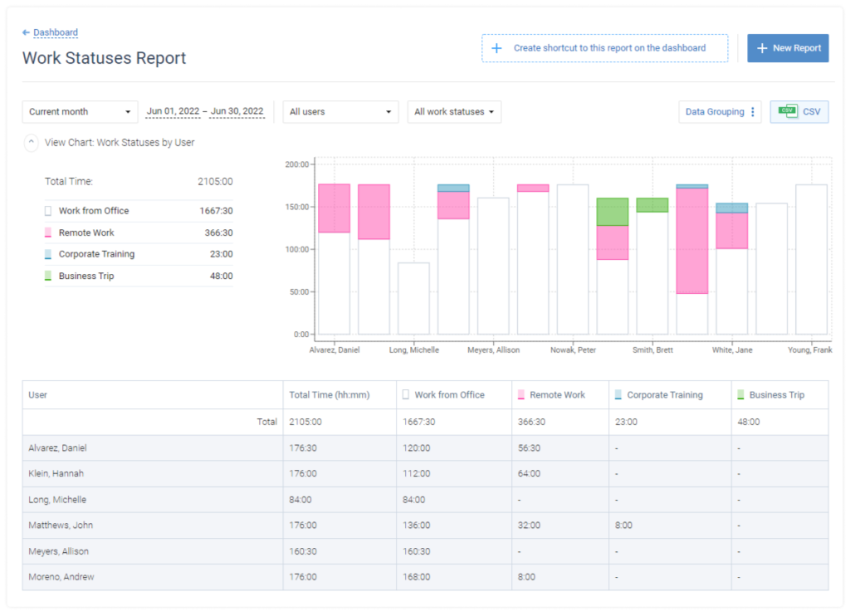Open the Current month period dropdown
The image size is (850, 616).
pyautogui.click(x=80, y=111)
